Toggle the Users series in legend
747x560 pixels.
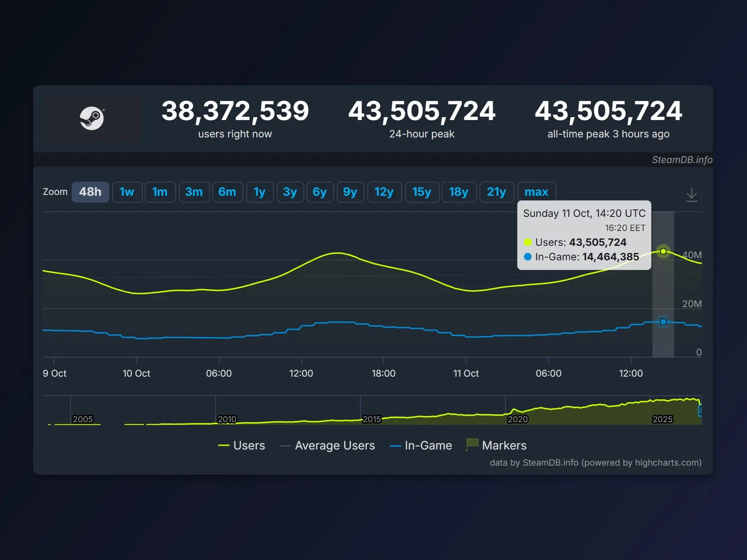[x=242, y=445]
